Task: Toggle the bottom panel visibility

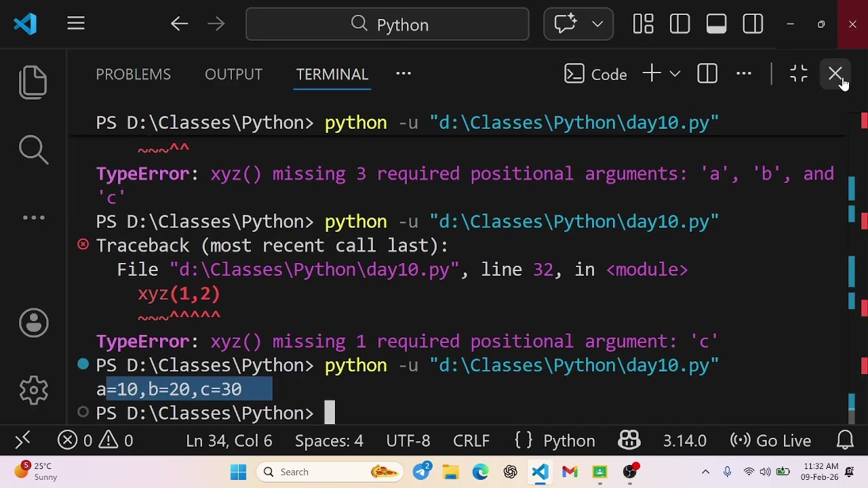Action: (716, 24)
